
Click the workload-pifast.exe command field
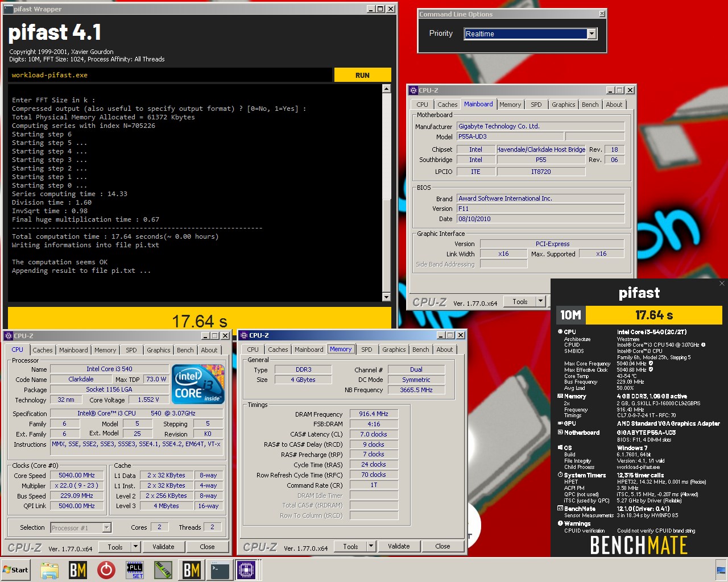(x=170, y=75)
